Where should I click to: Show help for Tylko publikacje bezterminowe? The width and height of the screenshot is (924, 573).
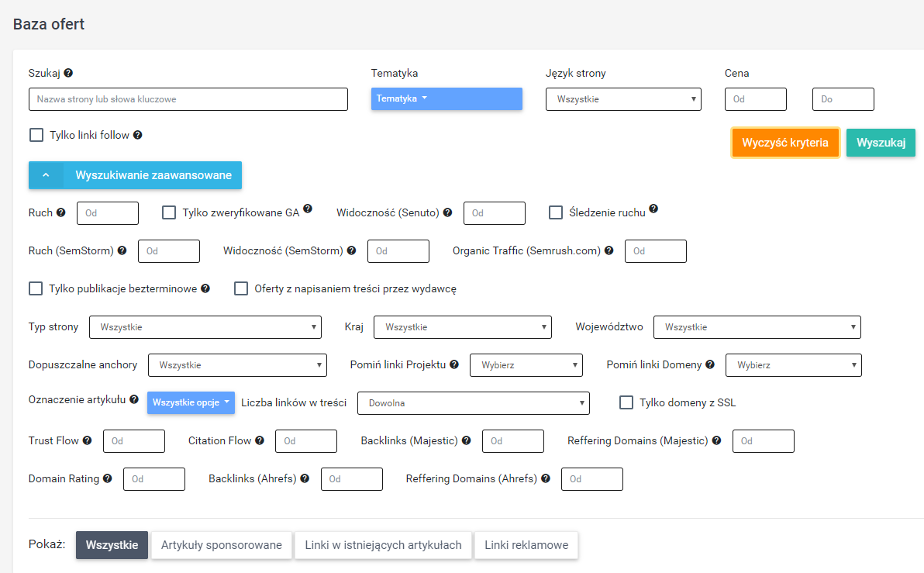(205, 288)
